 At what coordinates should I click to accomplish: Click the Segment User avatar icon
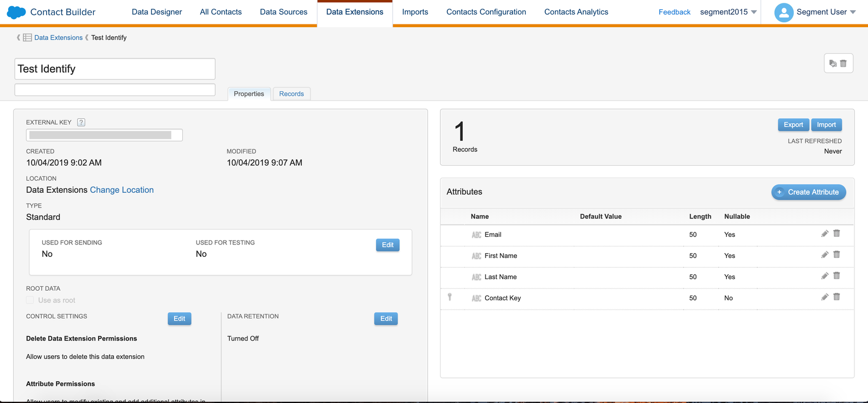pyautogui.click(x=783, y=12)
